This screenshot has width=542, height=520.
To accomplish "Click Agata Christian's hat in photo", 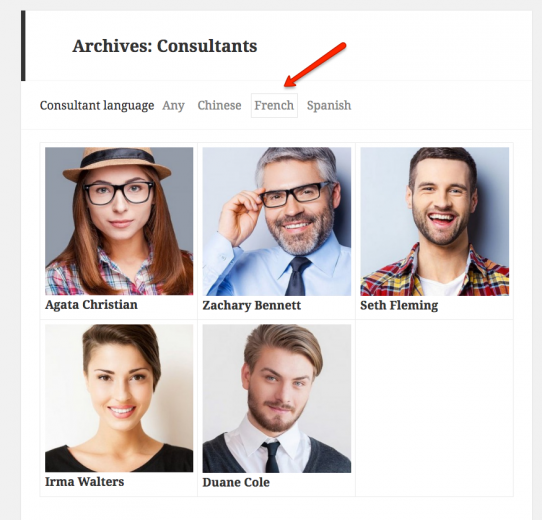I will [x=117, y=164].
